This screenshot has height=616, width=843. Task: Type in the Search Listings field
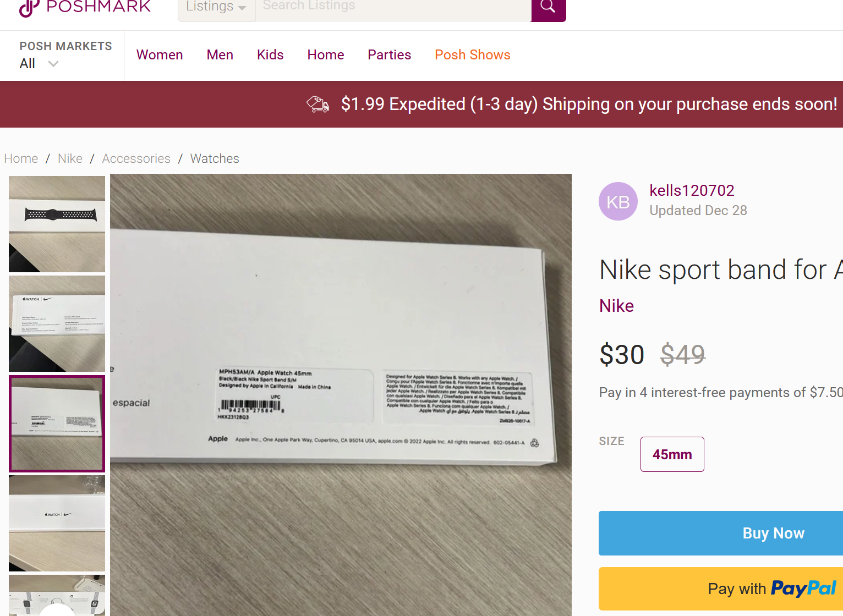pyautogui.click(x=393, y=8)
